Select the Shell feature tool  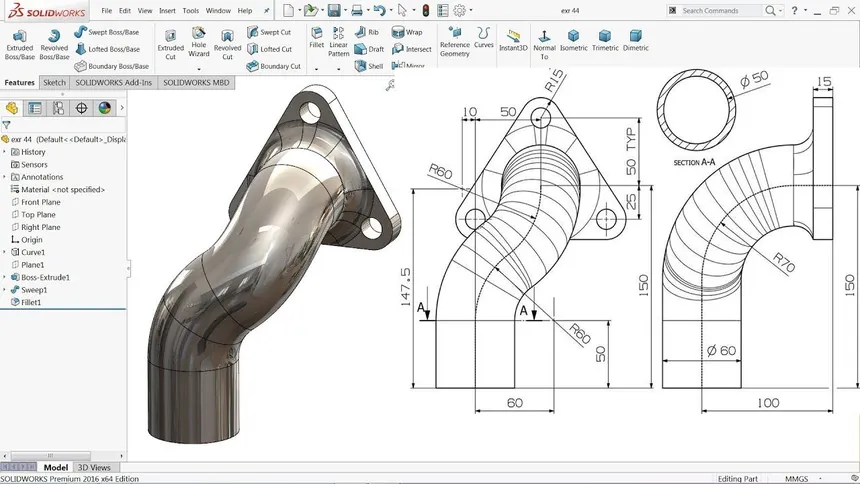[368, 66]
